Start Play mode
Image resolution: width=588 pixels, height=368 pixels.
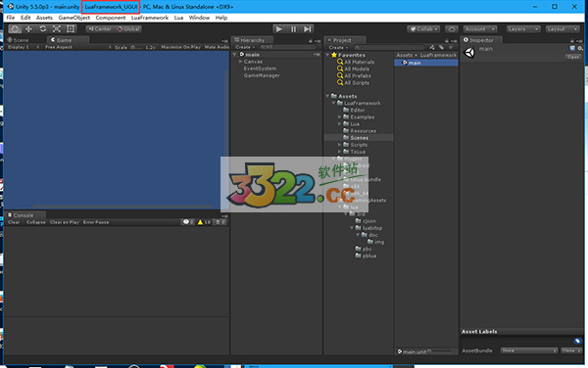(278, 28)
